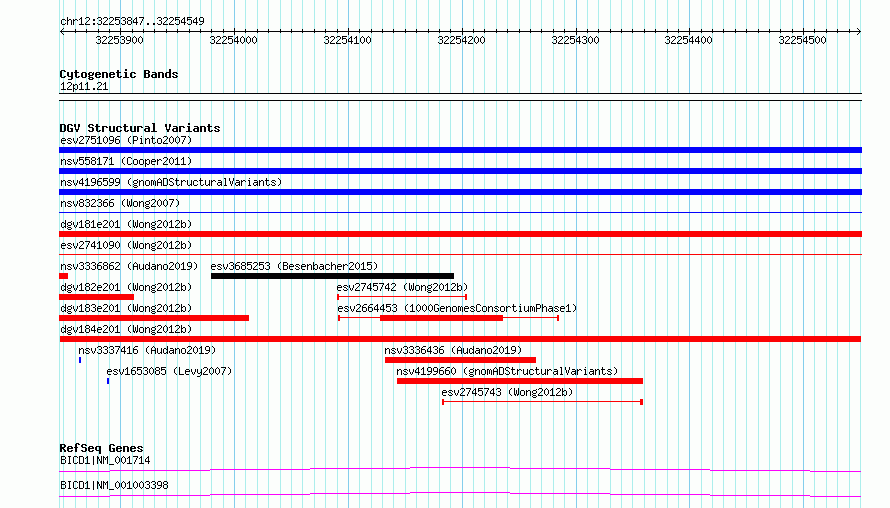
Task: Open nsv4199660 (gnomADStructuralVariants) label
Action: tap(507, 371)
